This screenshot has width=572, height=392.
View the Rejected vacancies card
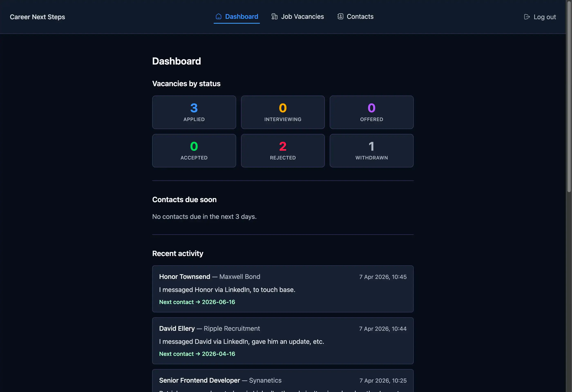point(283,151)
